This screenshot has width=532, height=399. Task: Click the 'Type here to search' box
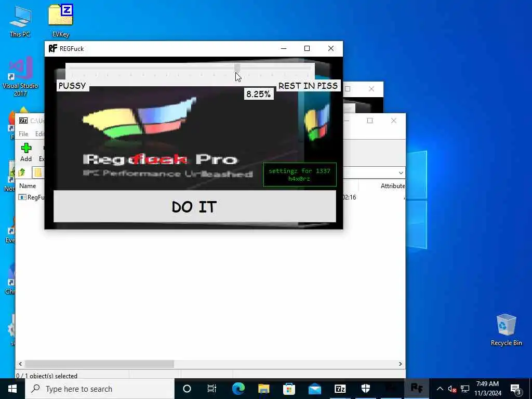[100, 389]
